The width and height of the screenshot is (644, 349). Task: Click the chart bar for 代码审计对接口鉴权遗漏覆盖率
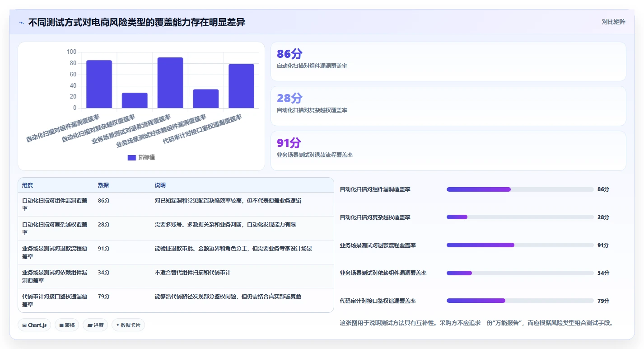[x=242, y=86]
